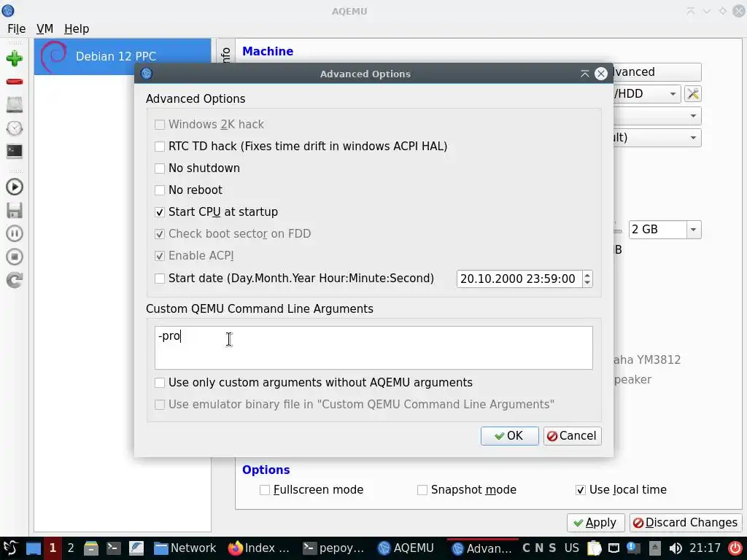
Task: Open the file manager launcher in taskbar
Action: click(90, 548)
